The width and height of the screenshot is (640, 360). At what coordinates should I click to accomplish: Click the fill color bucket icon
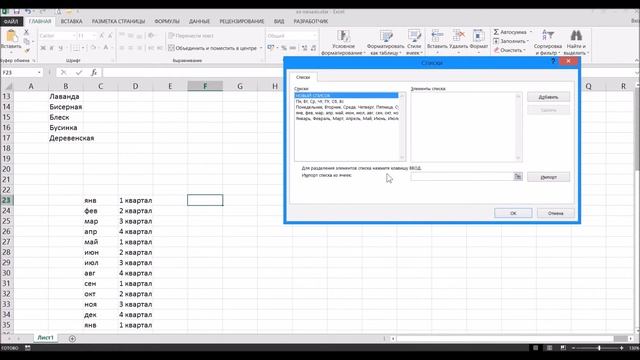[x=93, y=48]
